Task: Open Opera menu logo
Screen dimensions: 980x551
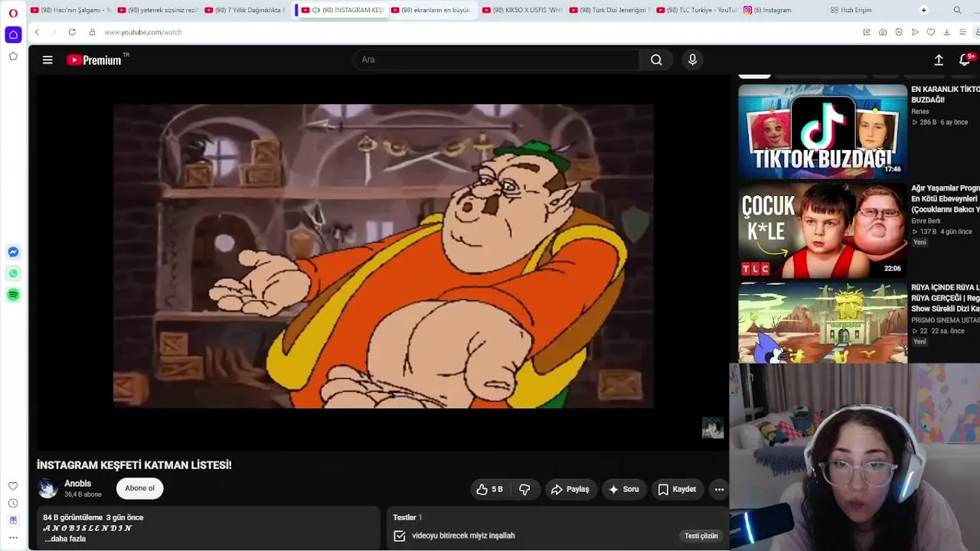Action: (13, 12)
